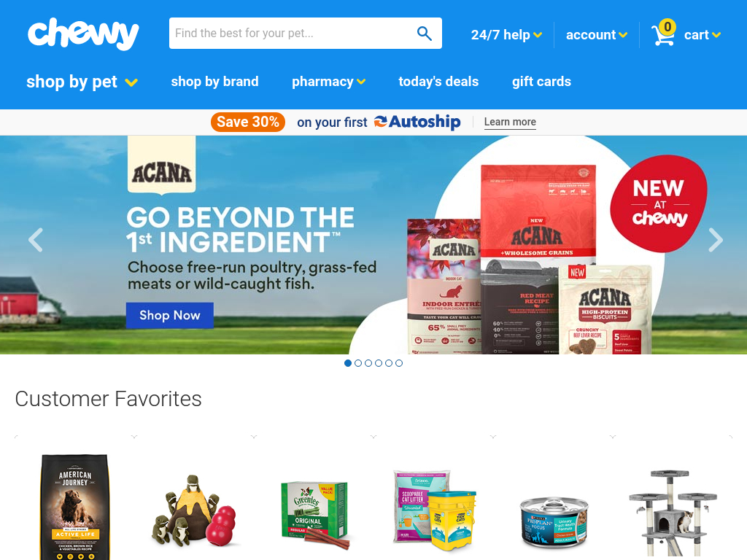Open the shopping cart icon
This screenshot has height=560, width=747.
click(x=664, y=34)
